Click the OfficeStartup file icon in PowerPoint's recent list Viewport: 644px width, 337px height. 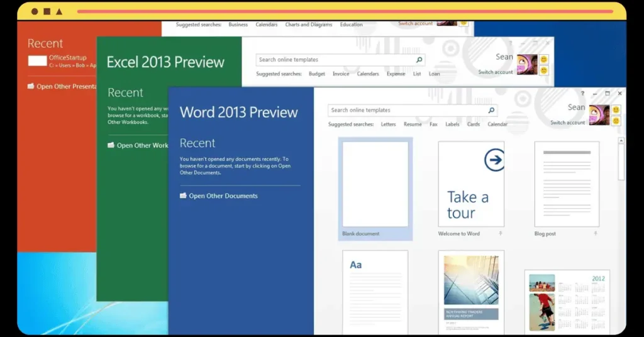(x=37, y=61)
